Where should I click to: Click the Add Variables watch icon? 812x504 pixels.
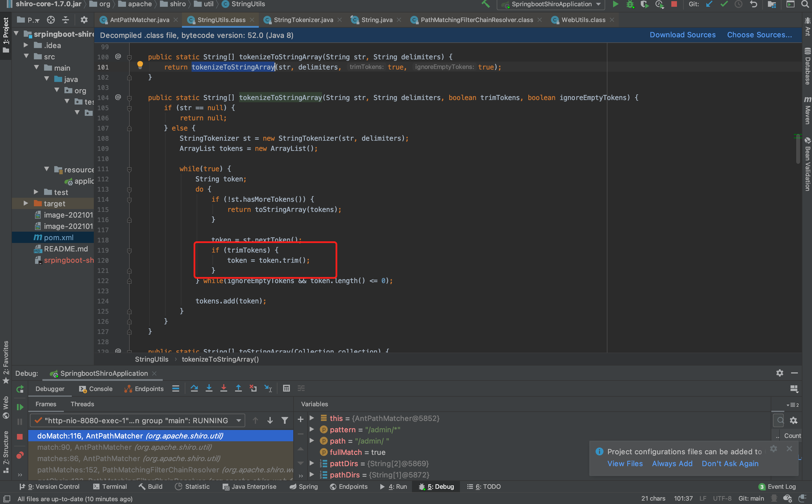pos(301,418)
